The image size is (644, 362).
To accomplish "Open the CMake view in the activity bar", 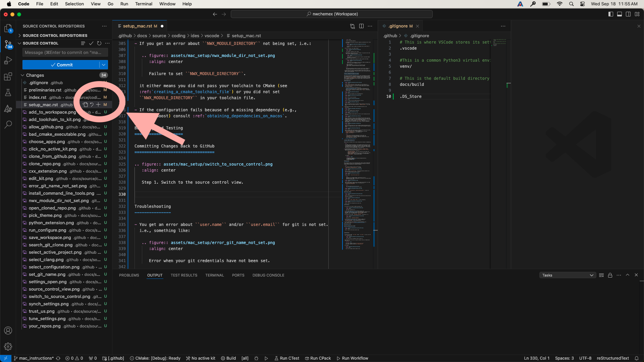I will pyautogui.click(x=8, y=109).
